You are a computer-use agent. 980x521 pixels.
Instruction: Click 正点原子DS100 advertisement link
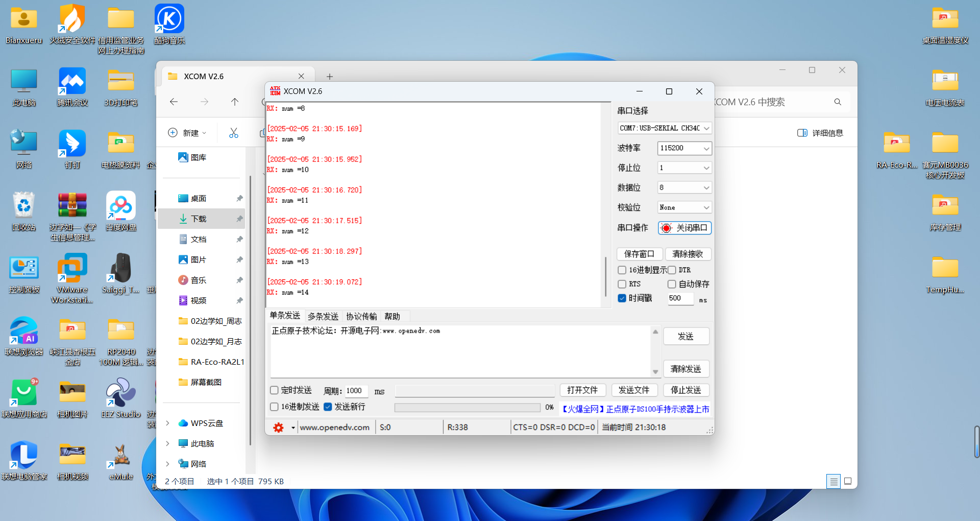[x=635, y=409]
